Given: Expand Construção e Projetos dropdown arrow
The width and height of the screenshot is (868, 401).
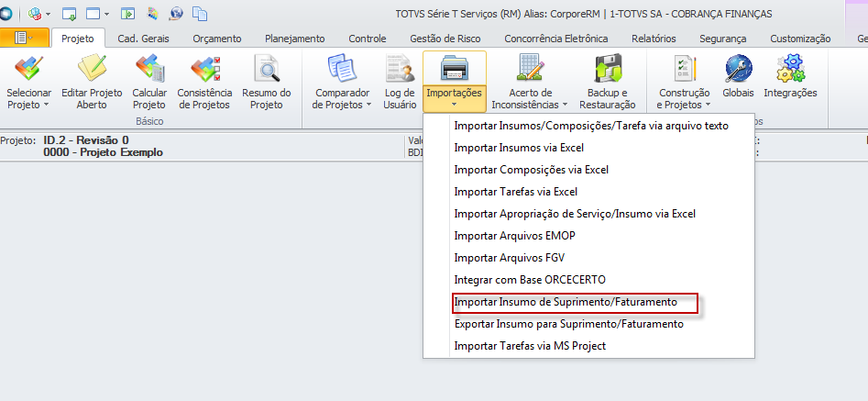Looking at the screenshot, I should (707, 105).
